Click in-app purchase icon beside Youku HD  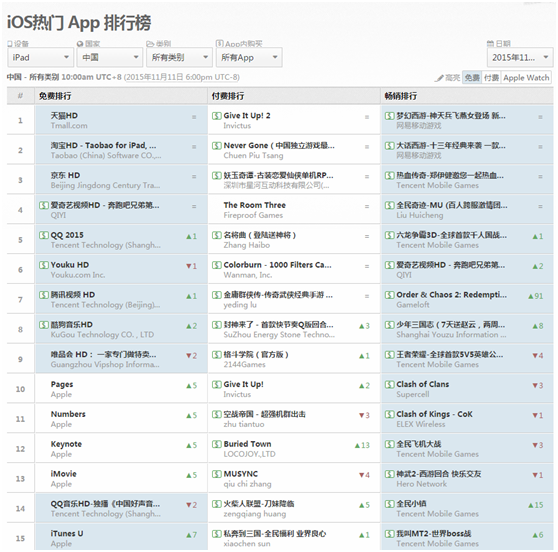click(x=44, y=265)
